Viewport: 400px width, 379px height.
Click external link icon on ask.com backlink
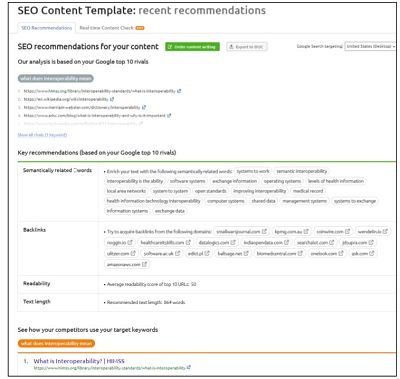point(372,253)
